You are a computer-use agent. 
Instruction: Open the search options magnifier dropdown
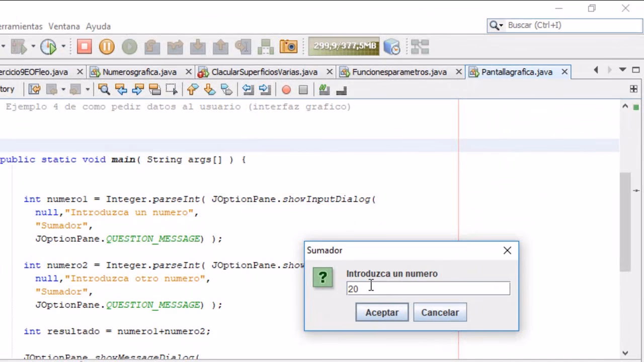click(x=496, y=25)
